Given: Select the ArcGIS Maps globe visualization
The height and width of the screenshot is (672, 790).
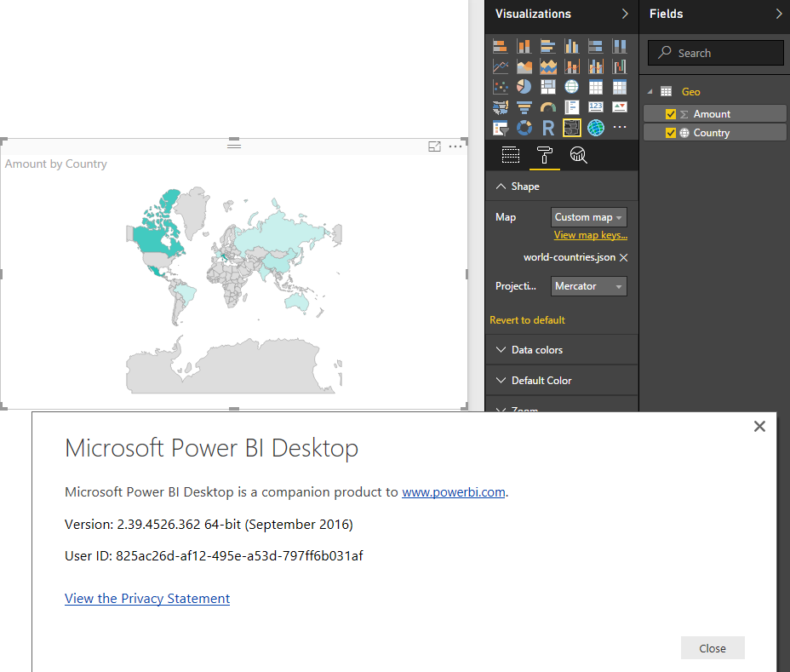Looking at the screenshot, I should pos(596,128).
